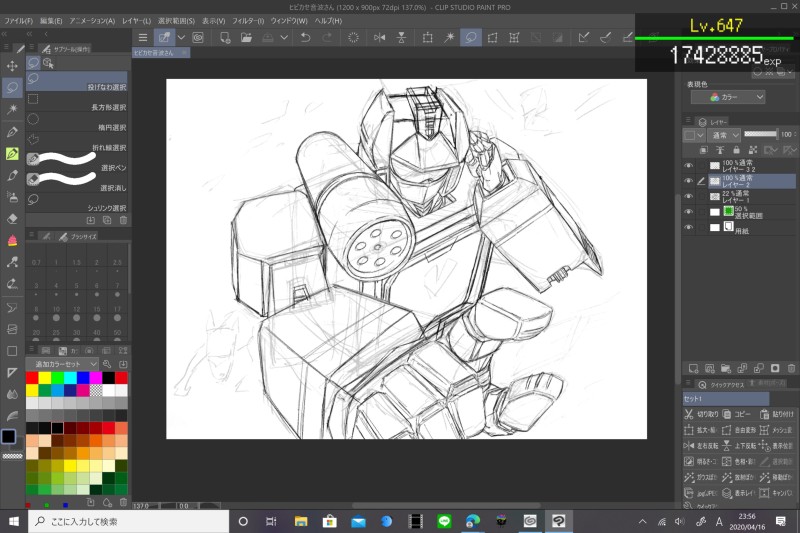The height and width of the screenshot is (533, 800).
Task: Open the レイヤー(L) menu
Action: point(137,20)
